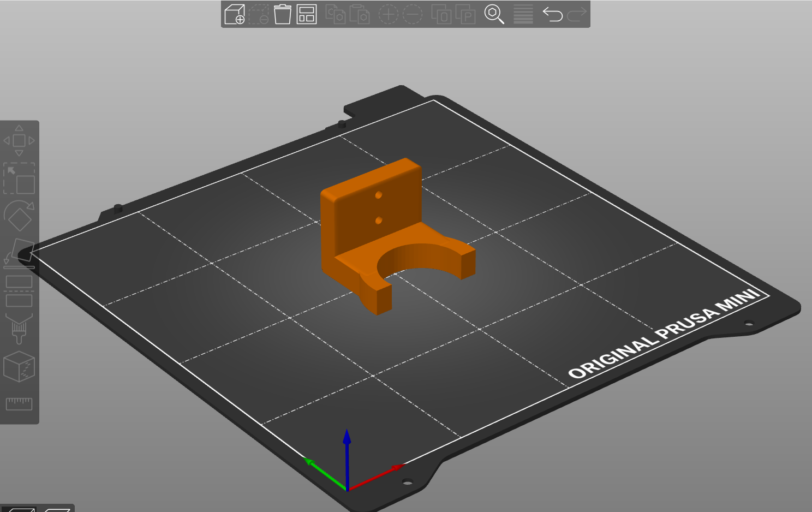Click the Add object icon

coord(235,14)
